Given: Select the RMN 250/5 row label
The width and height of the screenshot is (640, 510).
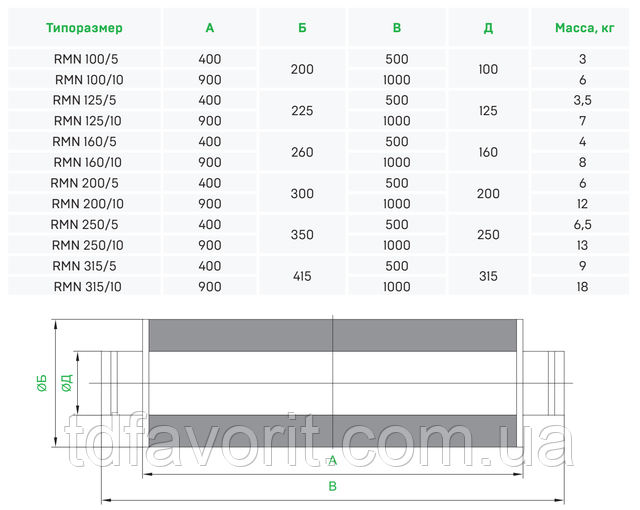Looking at the screenshot, I should coord(87,225).
